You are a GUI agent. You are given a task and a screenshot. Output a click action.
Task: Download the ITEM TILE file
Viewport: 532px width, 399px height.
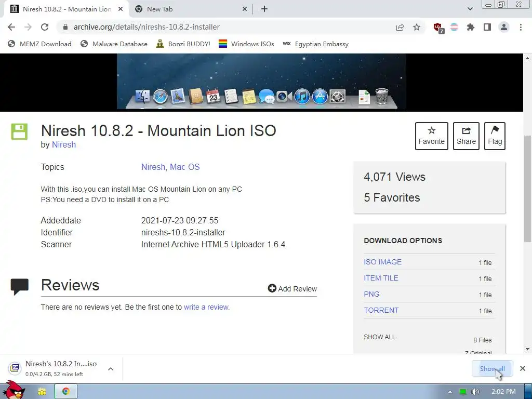point(381,278)
